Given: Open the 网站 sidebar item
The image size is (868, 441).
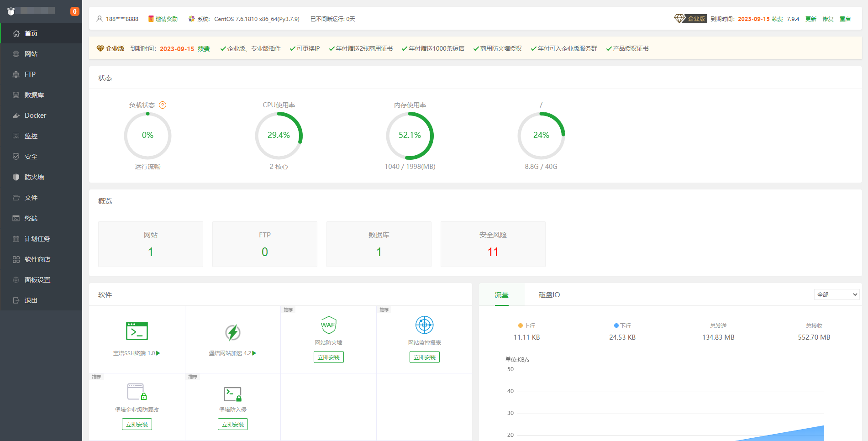Looking at the screenshot, I should click(41, 54).
